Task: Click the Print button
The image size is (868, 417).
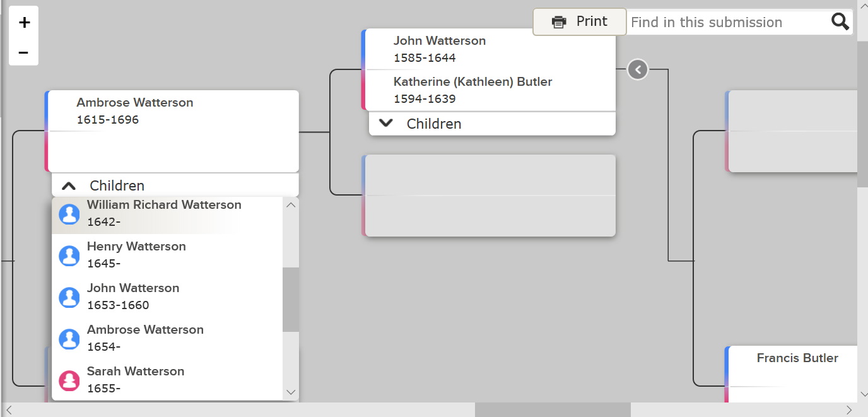Action: tap(580, 21)
